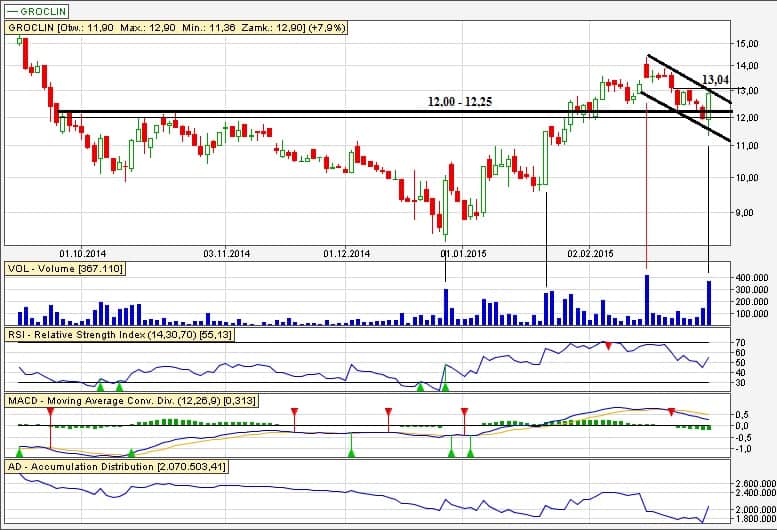Click the first red sell arrow in MACD
Viewport: 777px width, 530px height.
point(48,411)
